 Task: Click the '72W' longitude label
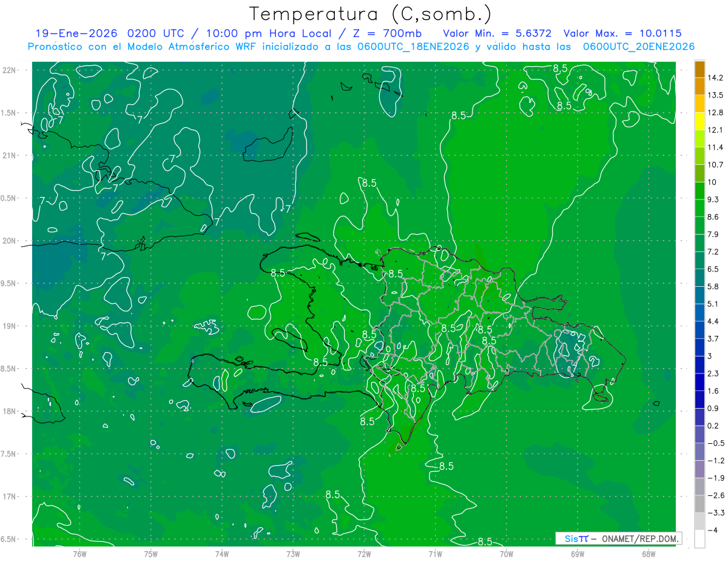point(364,554)
